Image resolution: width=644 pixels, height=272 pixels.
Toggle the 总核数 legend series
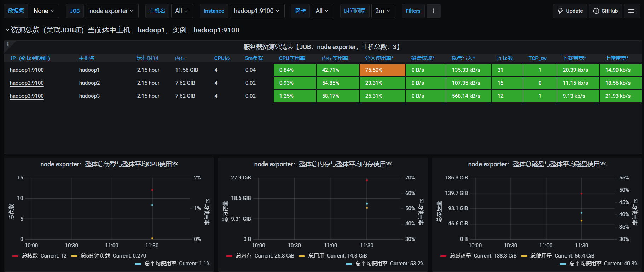point(30,256)
